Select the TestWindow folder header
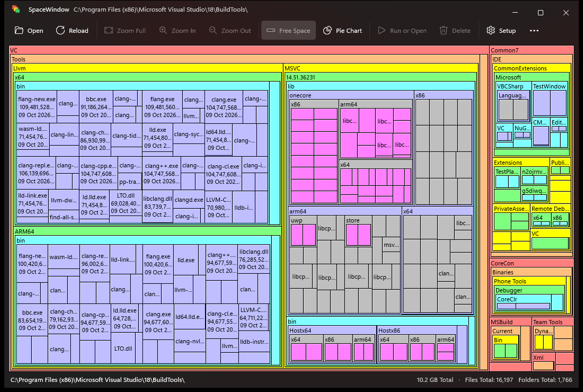 point(550,86)
